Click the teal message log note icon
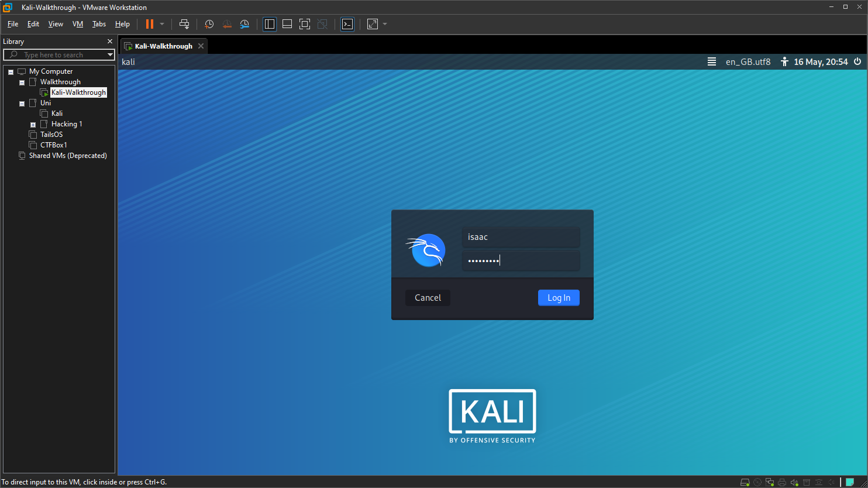Screen dimensions: 868x488 click(x=850, y=482)
